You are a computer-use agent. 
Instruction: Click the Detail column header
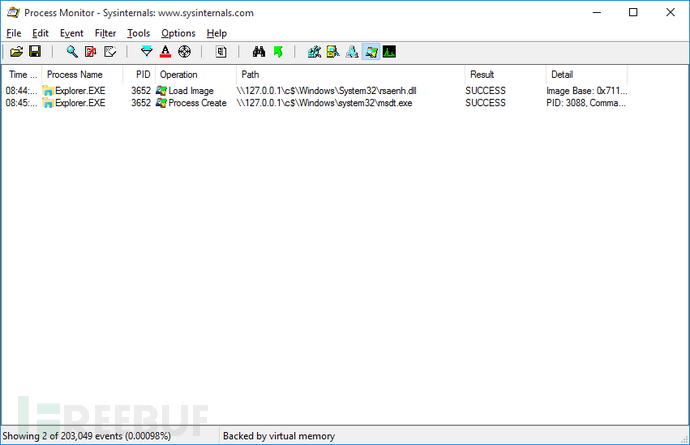click(587, 74)
